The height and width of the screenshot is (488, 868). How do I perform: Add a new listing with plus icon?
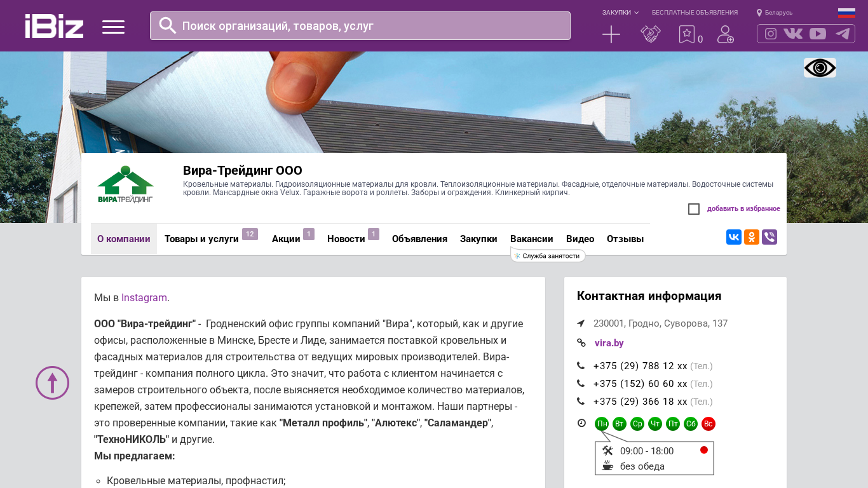point(611,34)
